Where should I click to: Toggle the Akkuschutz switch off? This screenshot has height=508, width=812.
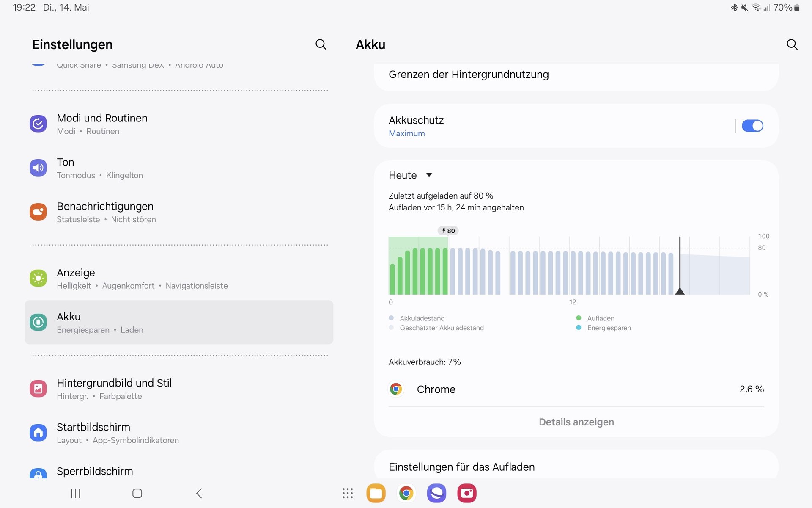click(x=752, y=126)
